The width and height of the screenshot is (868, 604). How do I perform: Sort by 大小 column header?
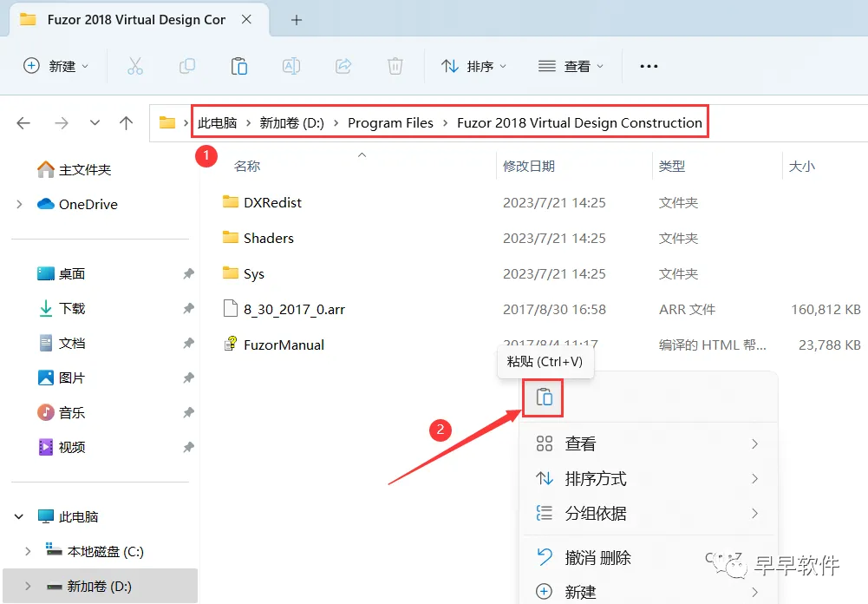(x=801, y=167)
